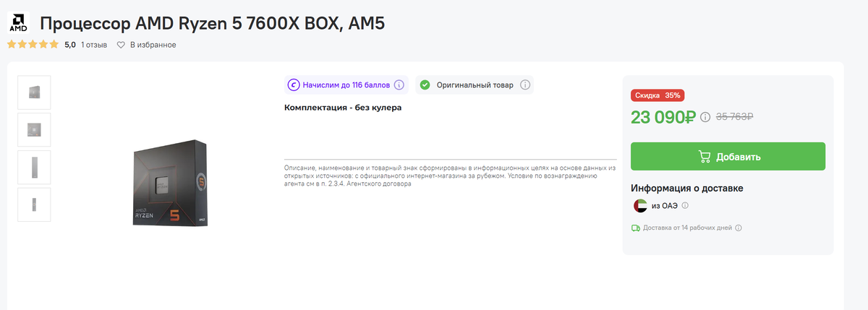The height and width of the screenshot is (310, 868).
Task: Click the green delivery truck icon
Action: pos(636,228)
